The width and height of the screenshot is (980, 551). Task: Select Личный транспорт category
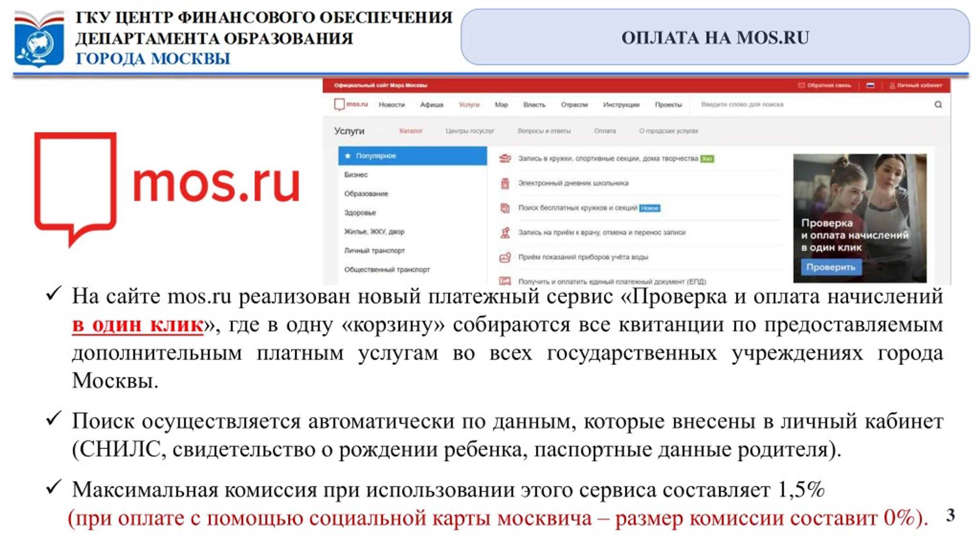374,251
